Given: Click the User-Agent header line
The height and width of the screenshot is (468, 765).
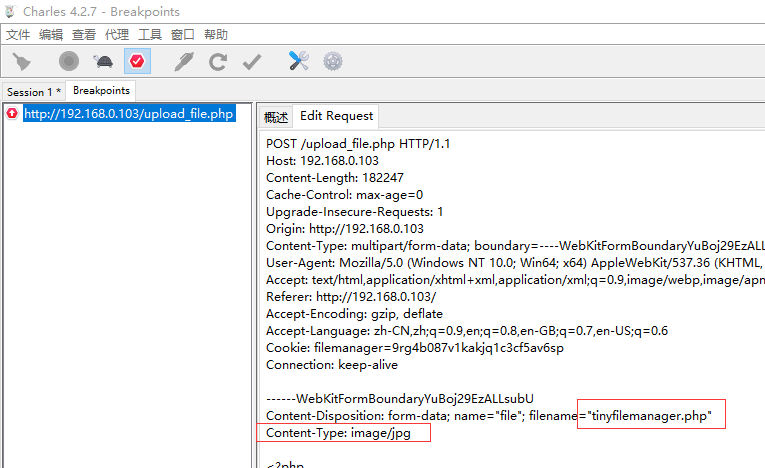Looking at the screenshot, I should click(x=515, y=263).
